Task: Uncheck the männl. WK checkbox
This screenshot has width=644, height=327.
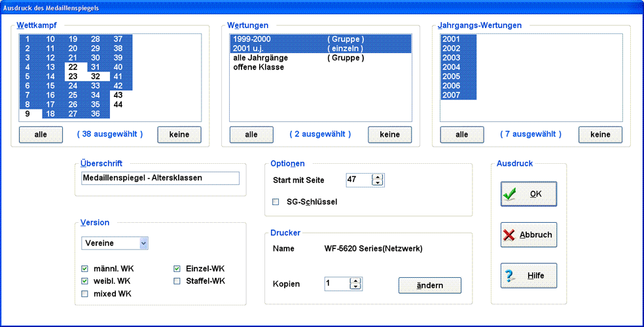Action: 85,269
